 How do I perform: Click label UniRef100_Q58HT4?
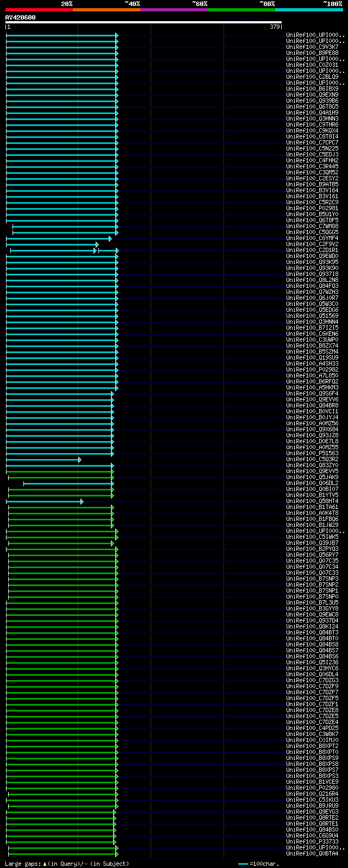click(x=312, y=501)
